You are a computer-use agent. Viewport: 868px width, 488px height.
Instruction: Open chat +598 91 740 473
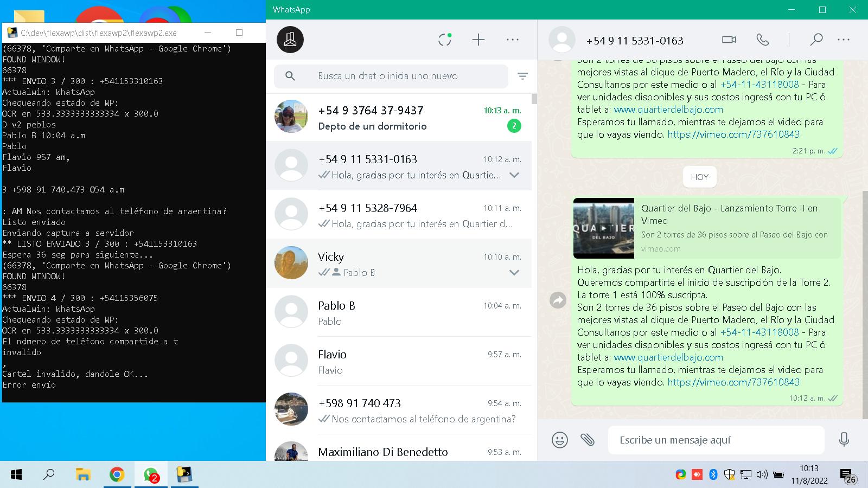(x=399, y=410)
